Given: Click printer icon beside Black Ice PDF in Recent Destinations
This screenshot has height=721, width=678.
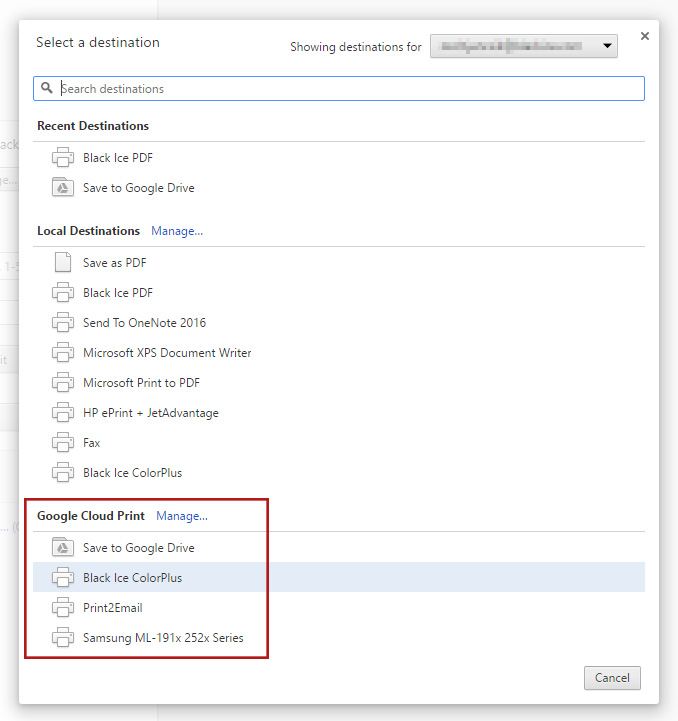Looking at the screenshot, I should [63, 158].
